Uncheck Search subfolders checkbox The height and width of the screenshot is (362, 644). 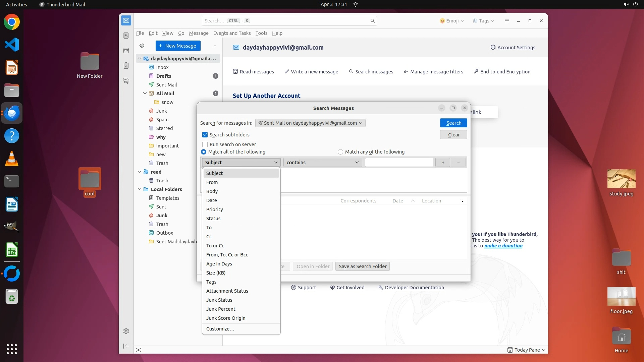click(205, 135)
